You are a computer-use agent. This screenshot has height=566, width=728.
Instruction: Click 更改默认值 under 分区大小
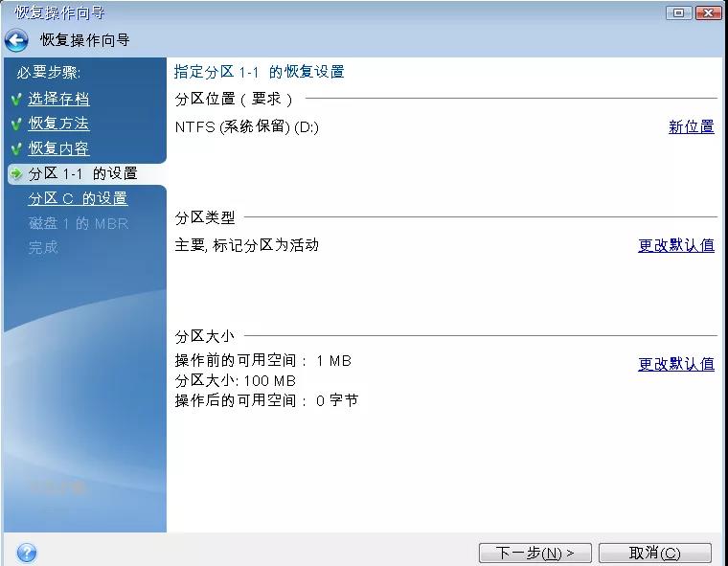(x=676, y=364)
